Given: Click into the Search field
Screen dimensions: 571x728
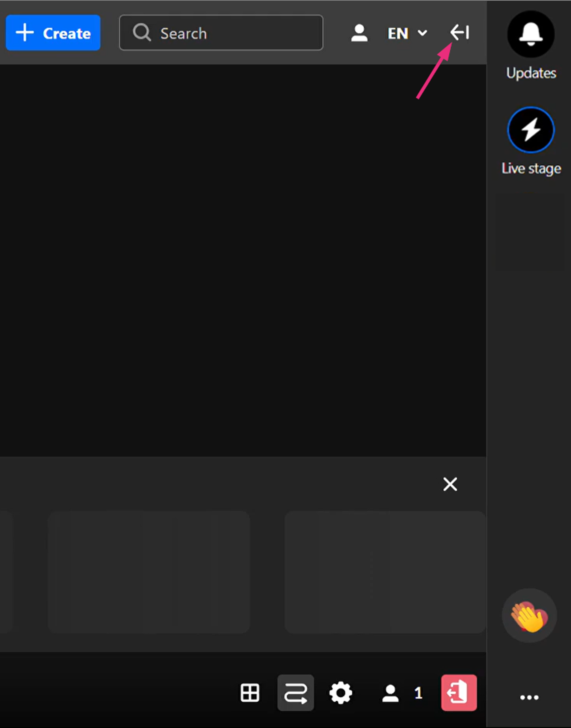Looking at the screenshot, I should pyautogui.click(x=221, y=33).
